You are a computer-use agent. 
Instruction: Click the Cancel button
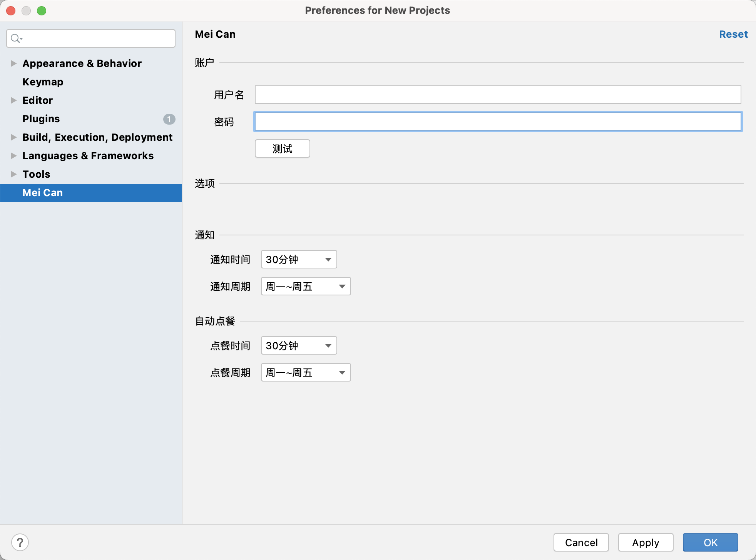tap(581, 542)
